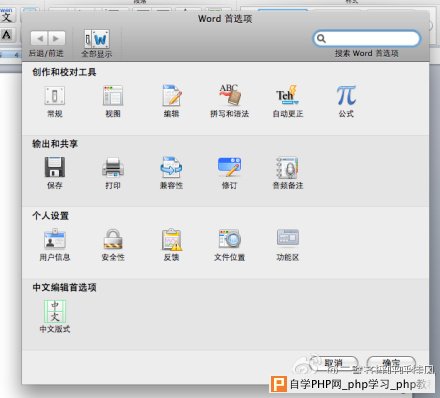
Task: Go back with the left arrow button
Action: [x=39, y=38]
